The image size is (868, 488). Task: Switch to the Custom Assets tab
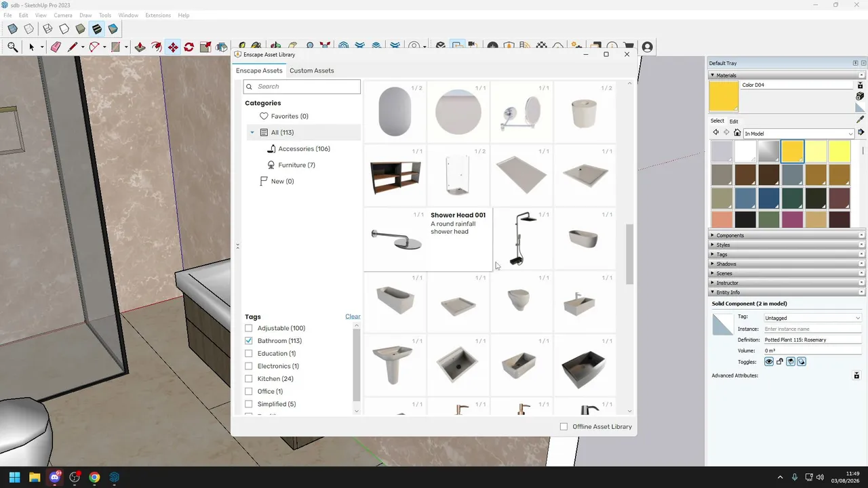(312, 70)
